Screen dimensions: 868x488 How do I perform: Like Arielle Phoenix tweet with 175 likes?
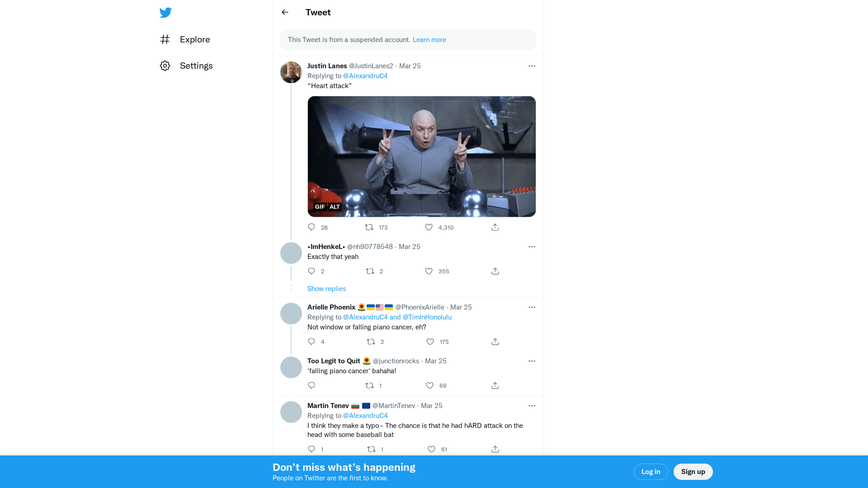coord(430,342)
